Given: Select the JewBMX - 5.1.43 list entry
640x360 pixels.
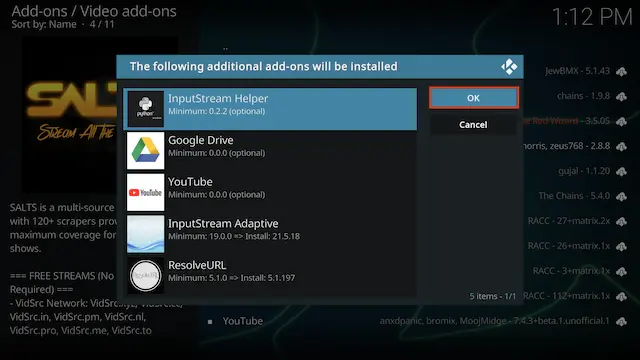Looking at the screenshot, I should [x=578, y=71].
